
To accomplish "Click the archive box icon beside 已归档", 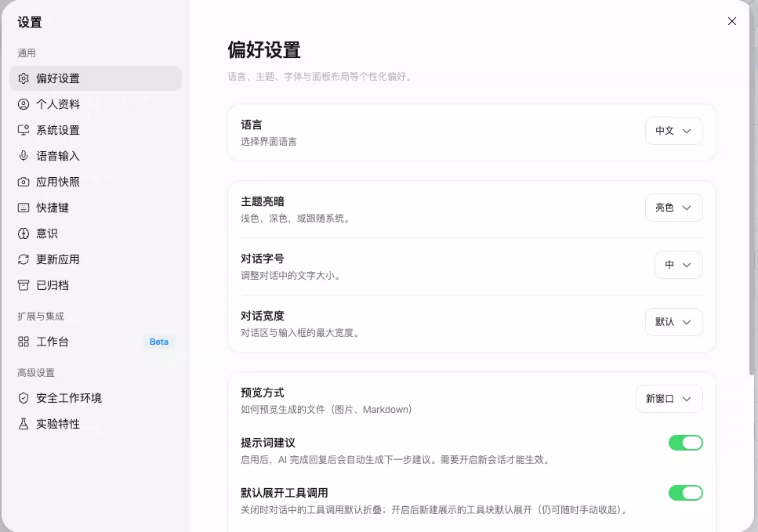I will pos(24,285).
